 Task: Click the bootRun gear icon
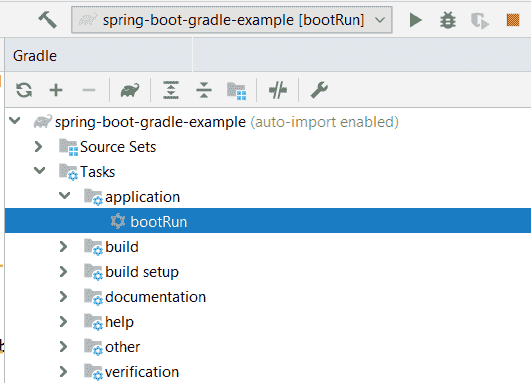(x=118, y=221)
